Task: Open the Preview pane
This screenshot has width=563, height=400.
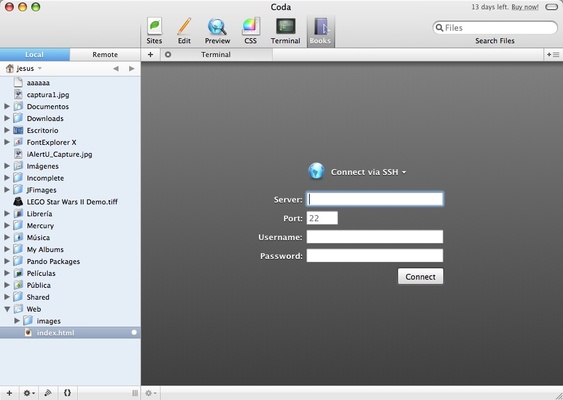Action: point(217,31)
